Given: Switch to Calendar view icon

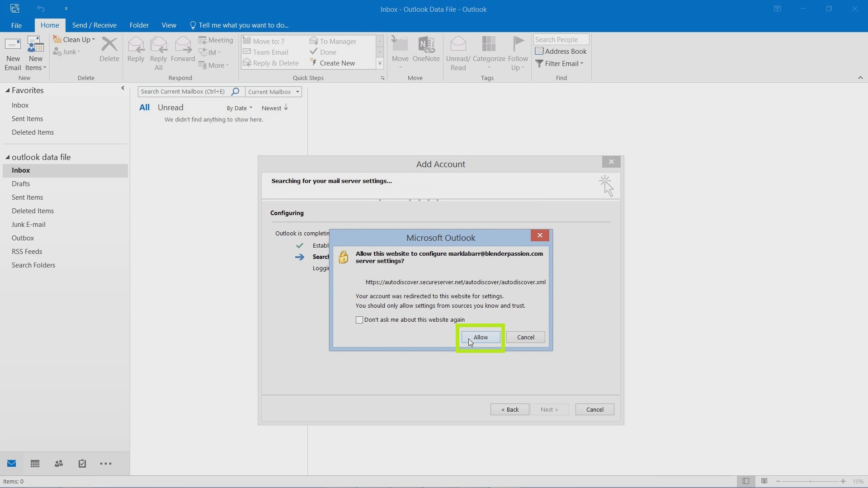Looking at the screenshot, I should [x=35, y=464].
